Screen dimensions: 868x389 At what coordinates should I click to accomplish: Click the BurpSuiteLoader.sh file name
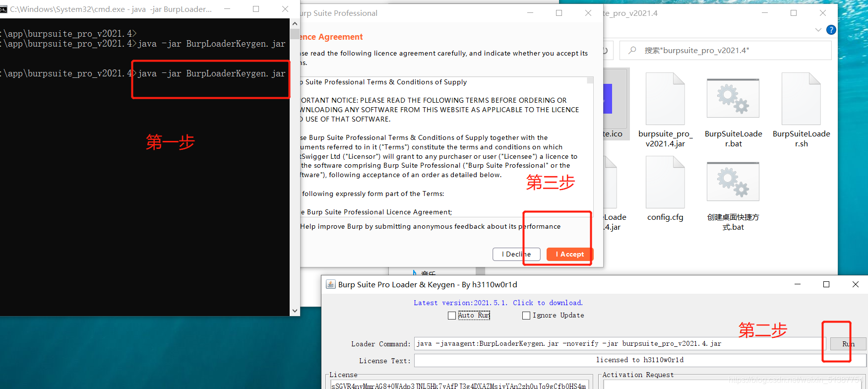[801, 139]
